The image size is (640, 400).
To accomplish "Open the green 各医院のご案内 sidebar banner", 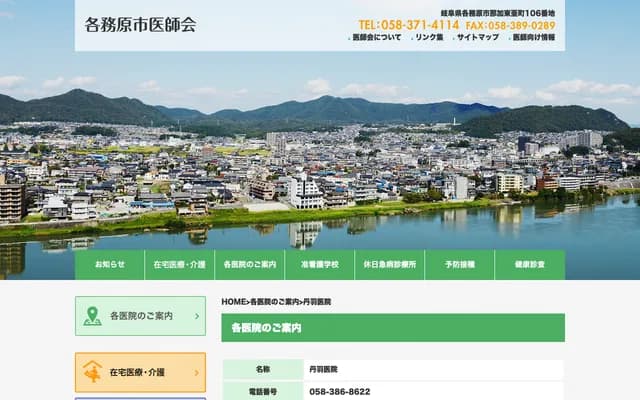I will click(x=140, y=316).
